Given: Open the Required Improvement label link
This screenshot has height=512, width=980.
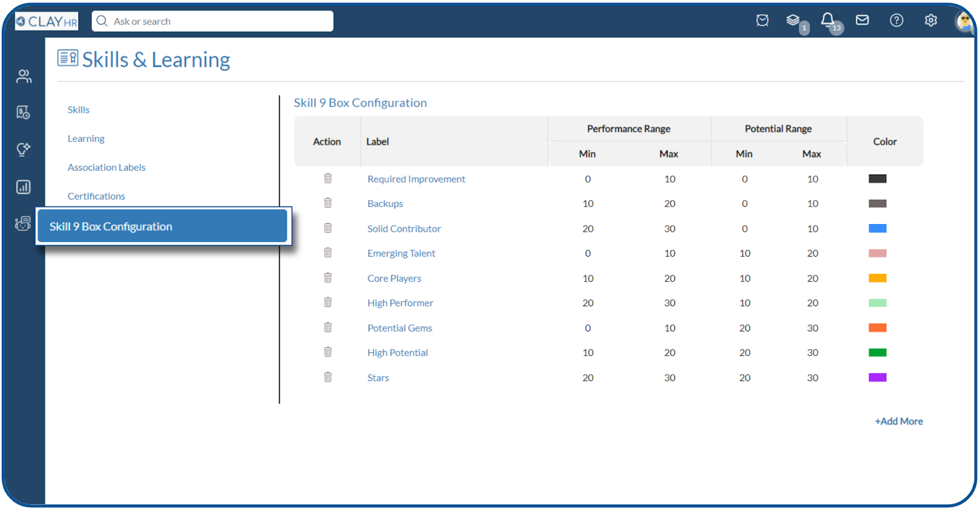Looking at the screenshot, I should (x=417, y=179).
